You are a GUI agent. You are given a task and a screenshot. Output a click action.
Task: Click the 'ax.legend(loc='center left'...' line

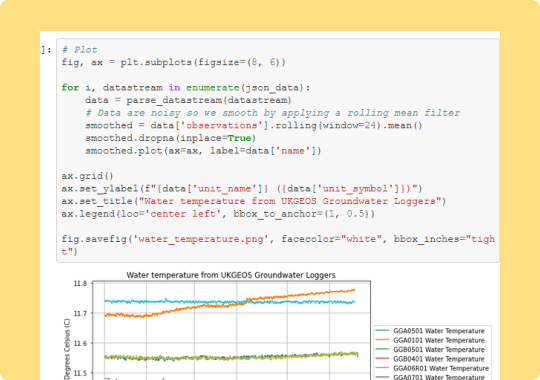(218, 214)
